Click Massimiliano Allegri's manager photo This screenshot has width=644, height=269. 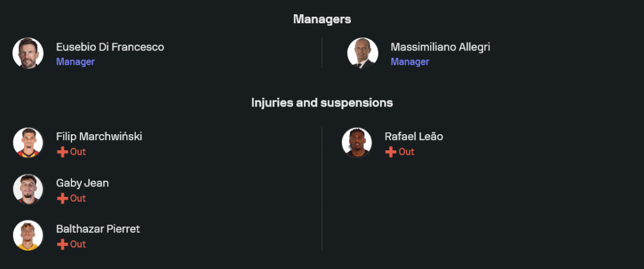363,54
